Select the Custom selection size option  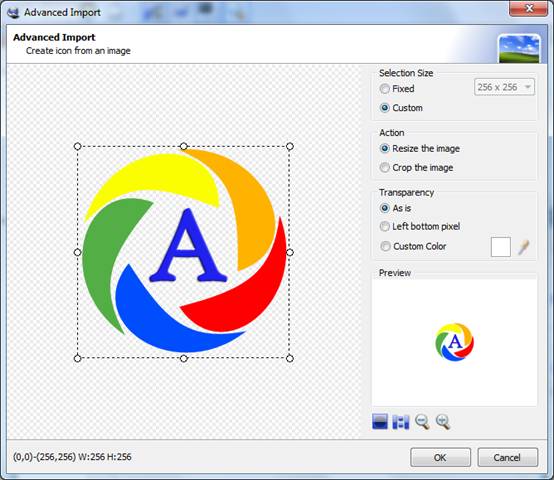[385, 108]
